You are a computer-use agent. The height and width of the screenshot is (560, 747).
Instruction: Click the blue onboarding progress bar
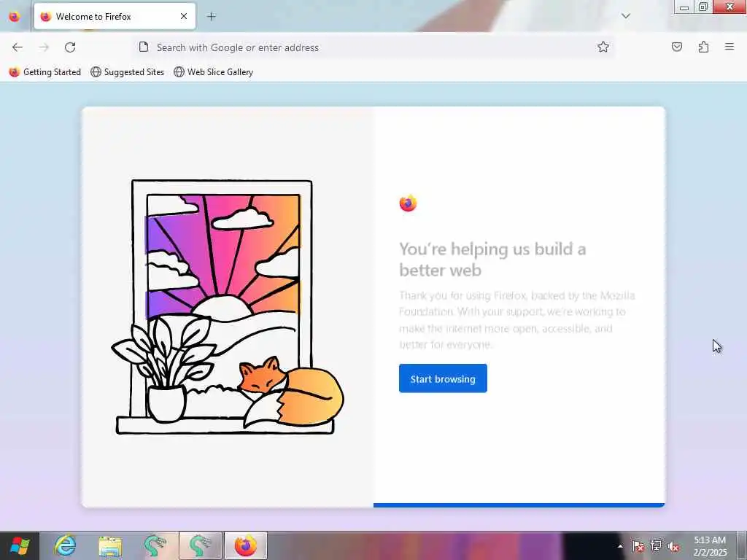coord(519,505)
